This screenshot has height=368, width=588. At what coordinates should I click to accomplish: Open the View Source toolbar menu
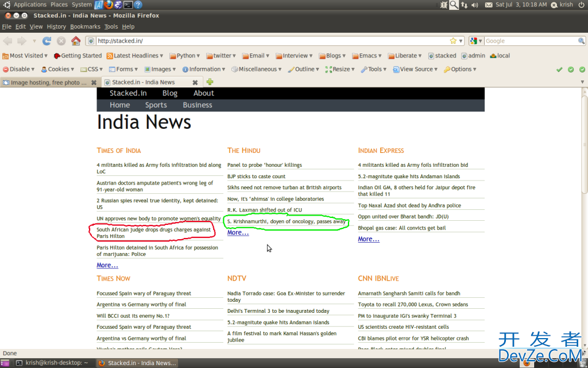point(415,69)
